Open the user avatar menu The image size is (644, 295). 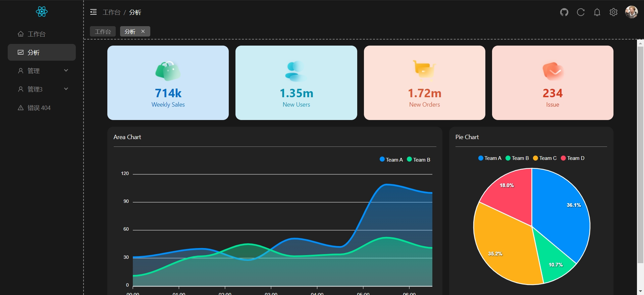[631, 12]
